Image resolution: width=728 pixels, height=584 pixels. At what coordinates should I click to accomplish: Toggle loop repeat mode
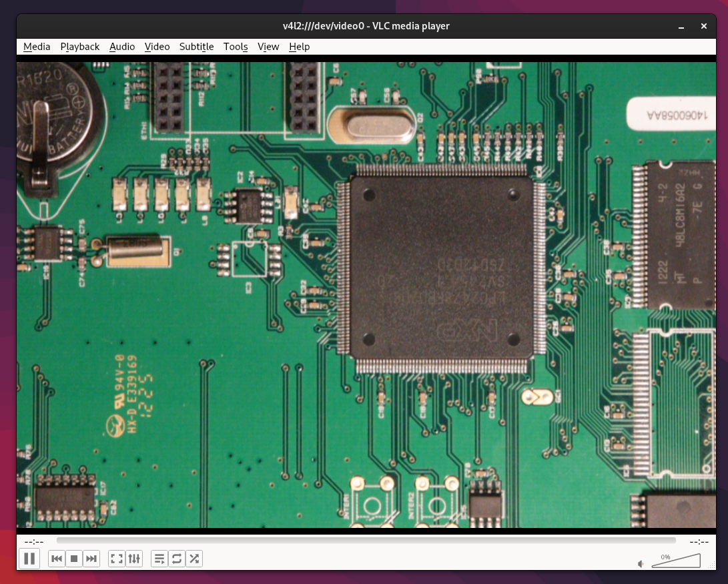point(177,559)
